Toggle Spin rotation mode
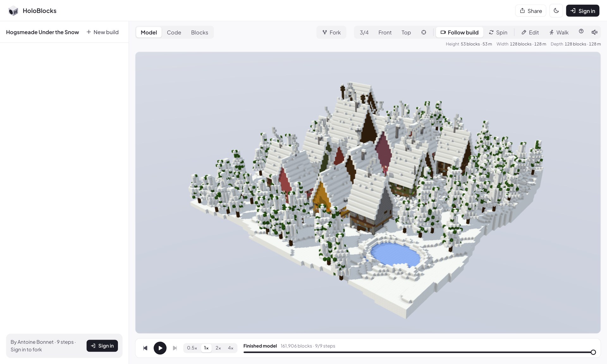Viewport: 607px width, 364px height. [x=498, y=32]
